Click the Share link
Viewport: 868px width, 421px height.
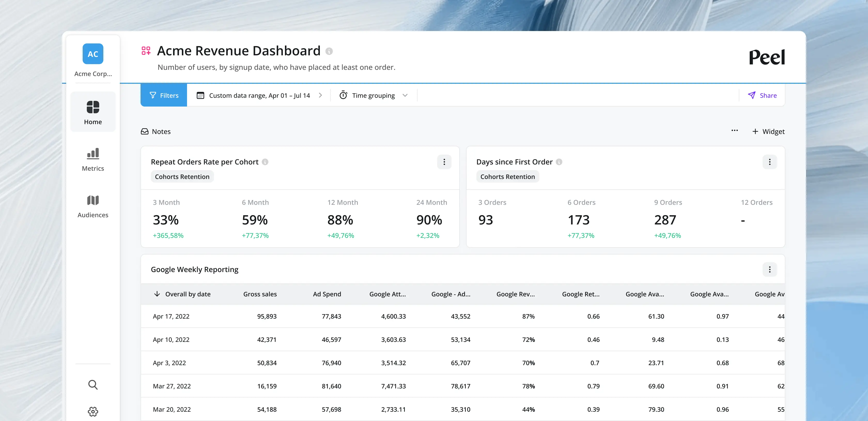762,95
